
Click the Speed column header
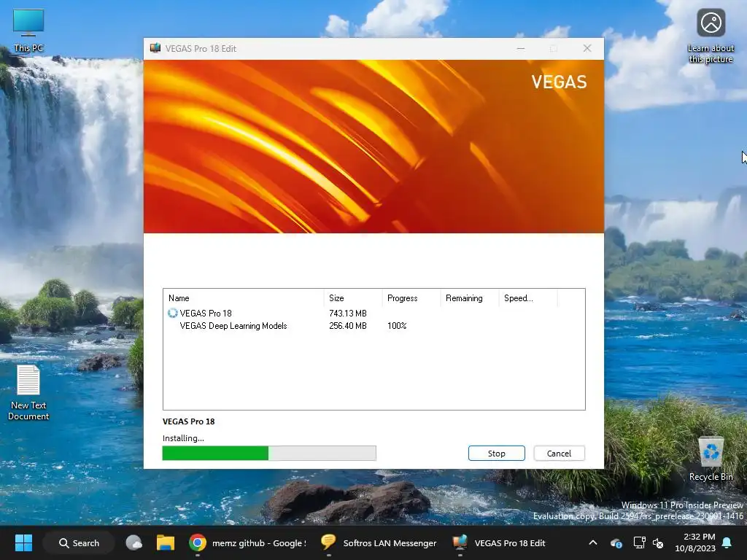tap(528, 298)
